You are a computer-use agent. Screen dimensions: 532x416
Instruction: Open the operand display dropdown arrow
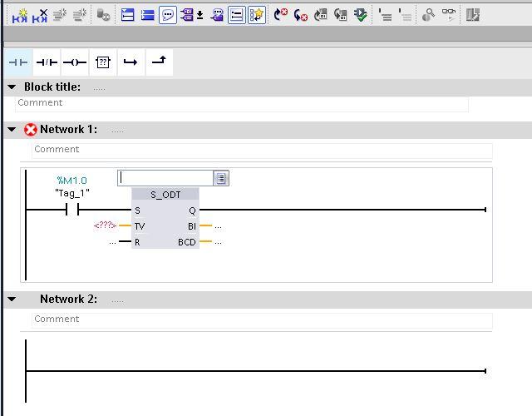[x=200, y=15]
